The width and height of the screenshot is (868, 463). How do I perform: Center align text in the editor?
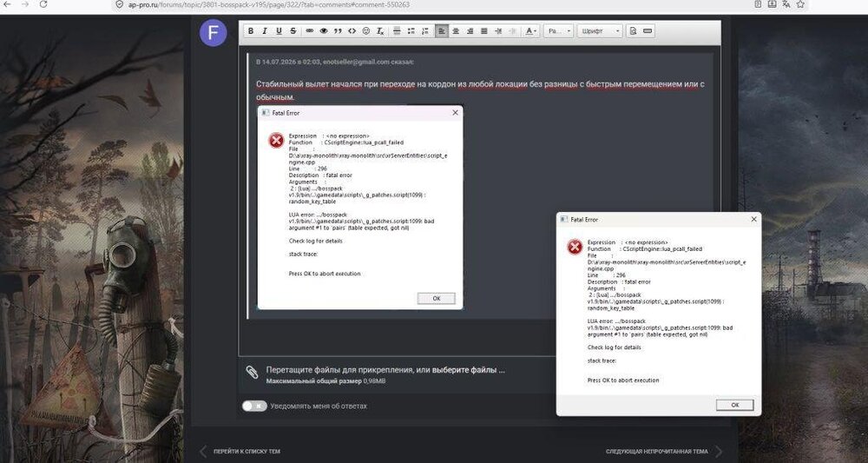pyautogui.click(x=456, y=31)
